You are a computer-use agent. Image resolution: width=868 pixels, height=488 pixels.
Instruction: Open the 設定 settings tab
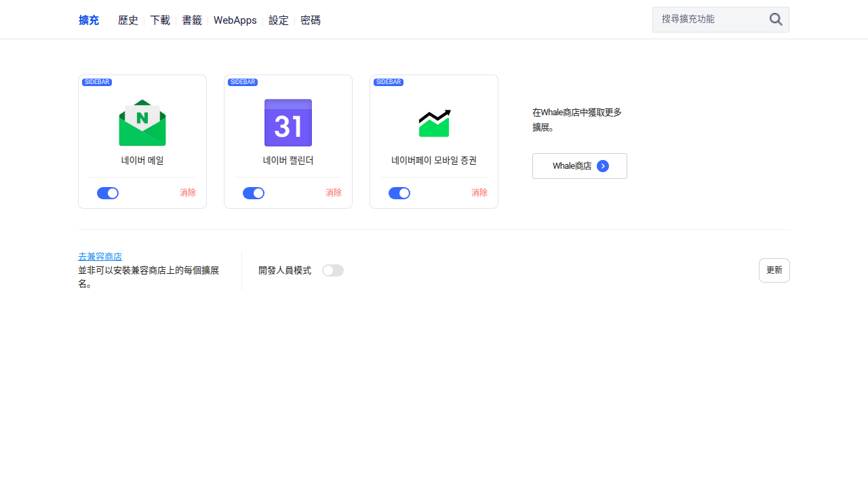279,20
